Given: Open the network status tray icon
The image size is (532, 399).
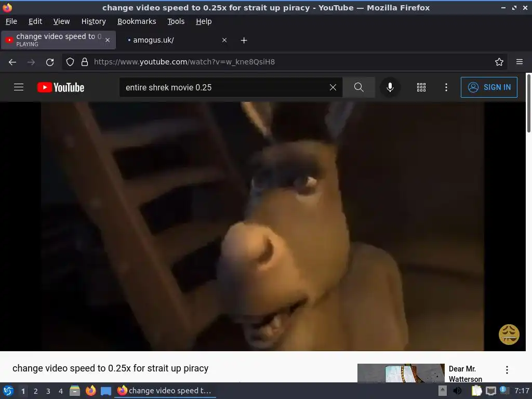Looking at the screenshot, I should (490, 391).
